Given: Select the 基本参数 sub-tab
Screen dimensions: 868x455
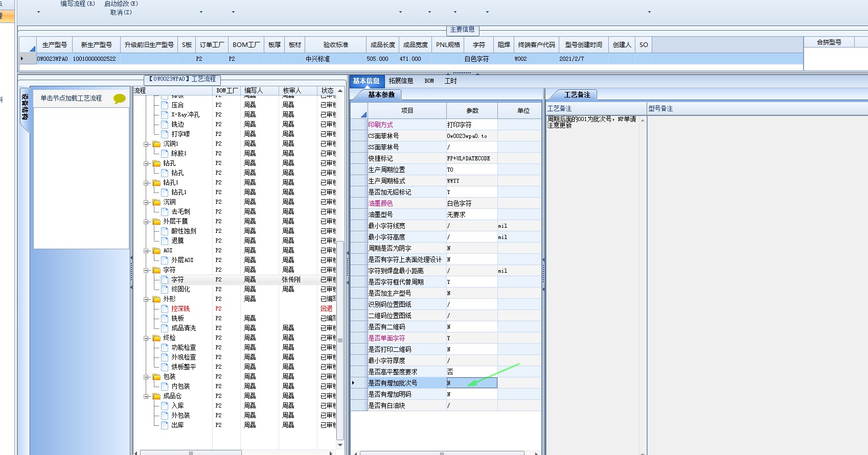Looking at the screenshot, I should (381, 94).
